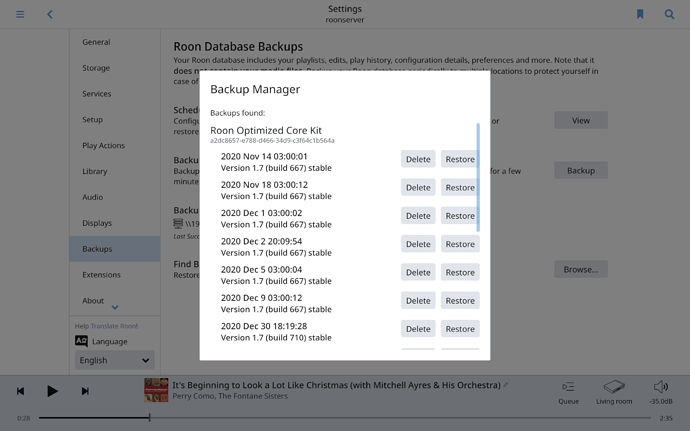Delete the 2020 Nov 18 03:00:12 backup
This screenshot has width=690, height=431.
tap(418, 188)
